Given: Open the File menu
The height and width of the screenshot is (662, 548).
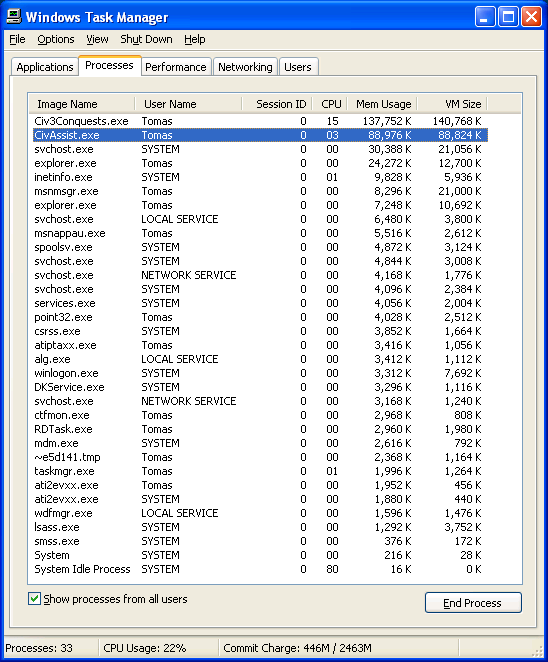Looking at the screenshot, I should coord(17,39).
